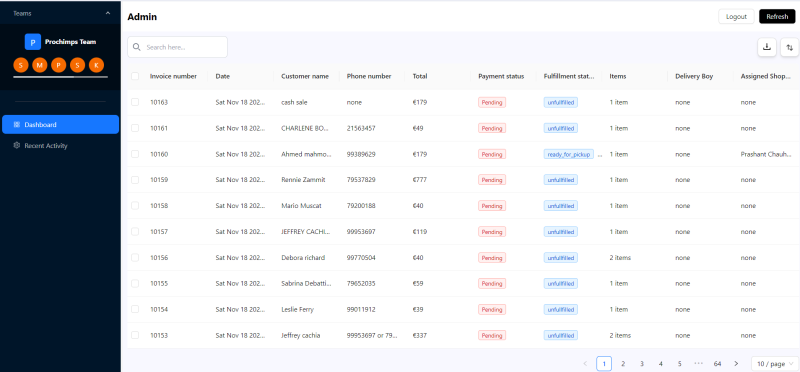Open Dashboard in the sidebar
Viewport: 800px width, 372px height.
60,125
